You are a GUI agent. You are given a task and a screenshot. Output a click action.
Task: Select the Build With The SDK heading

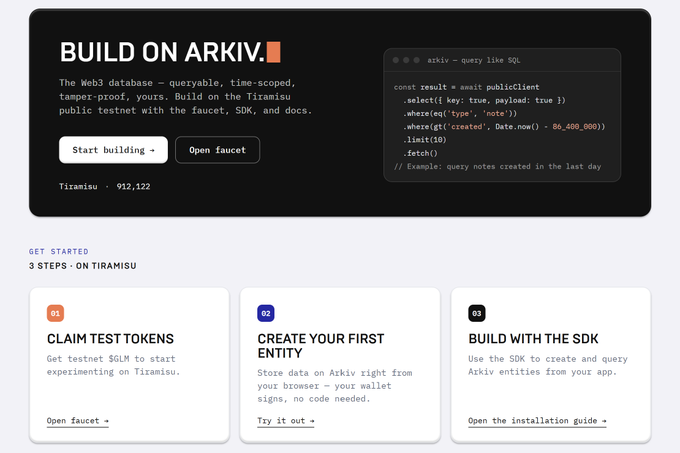pos(533,339)
